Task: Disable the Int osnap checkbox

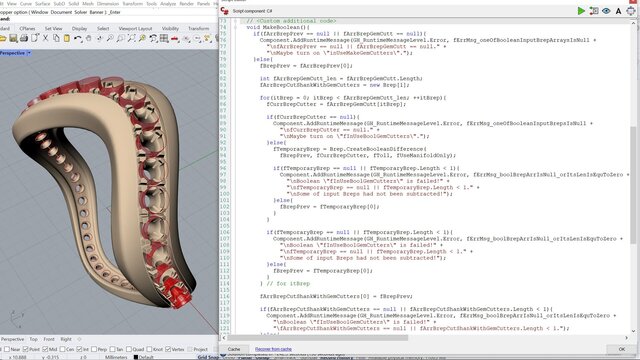Action: tap(79, 349)
